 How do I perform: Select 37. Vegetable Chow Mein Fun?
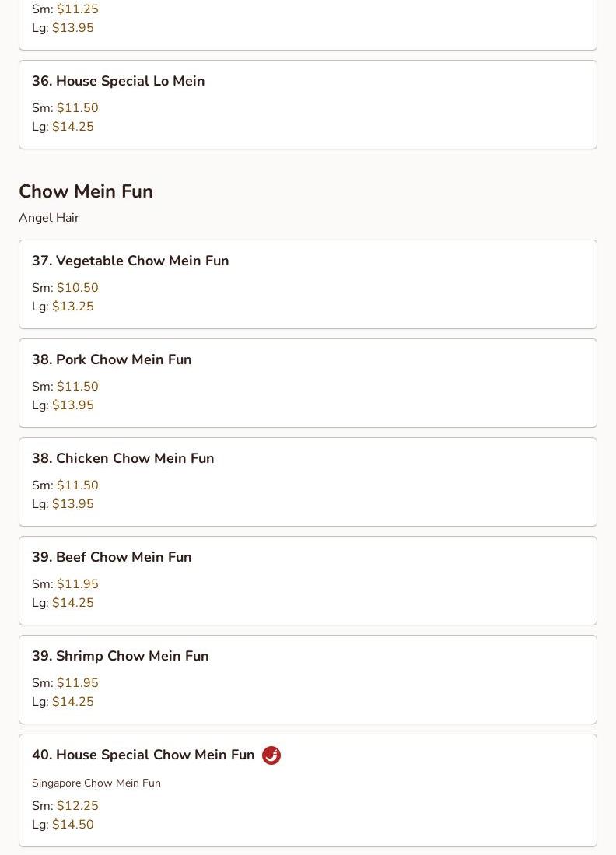[x=308, y=284]
